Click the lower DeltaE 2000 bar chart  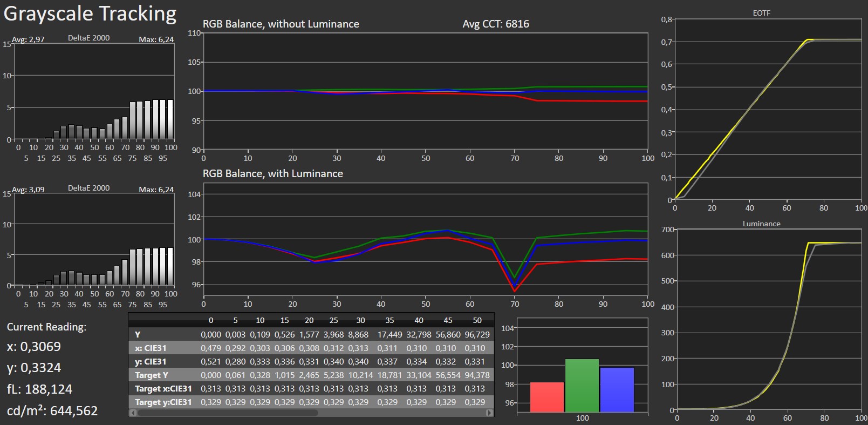tap(94, 239)
